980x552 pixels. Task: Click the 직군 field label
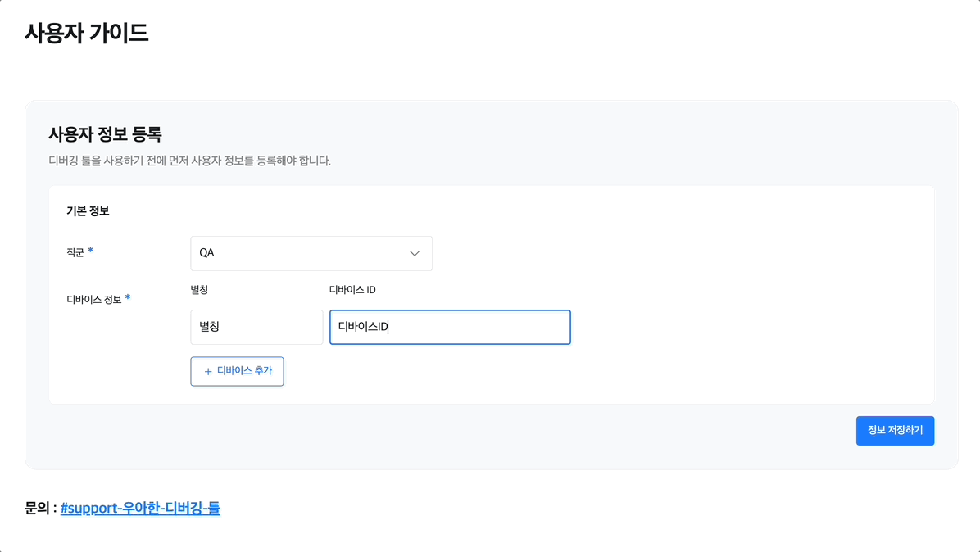[x=75, y=252]
